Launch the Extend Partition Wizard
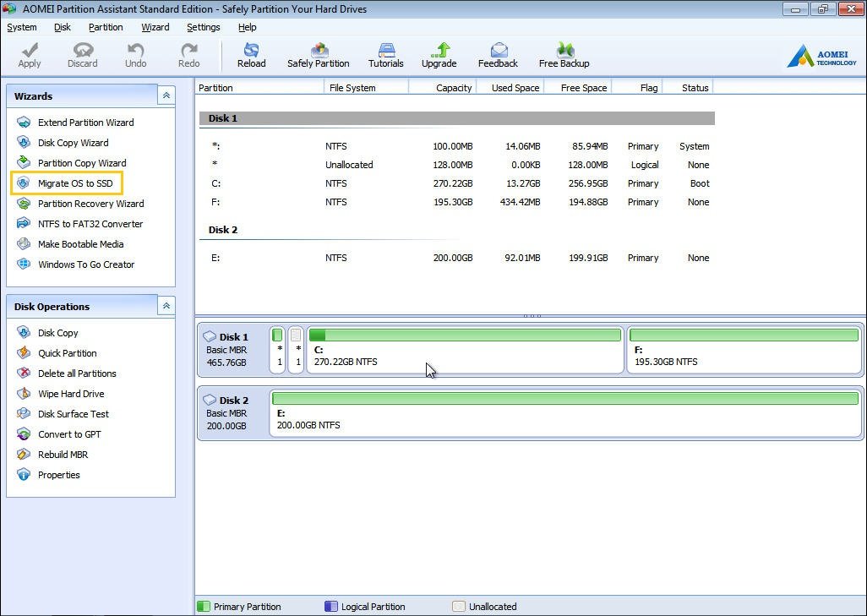The height and width of the screenshot is (616, 867). click(85, 123)
